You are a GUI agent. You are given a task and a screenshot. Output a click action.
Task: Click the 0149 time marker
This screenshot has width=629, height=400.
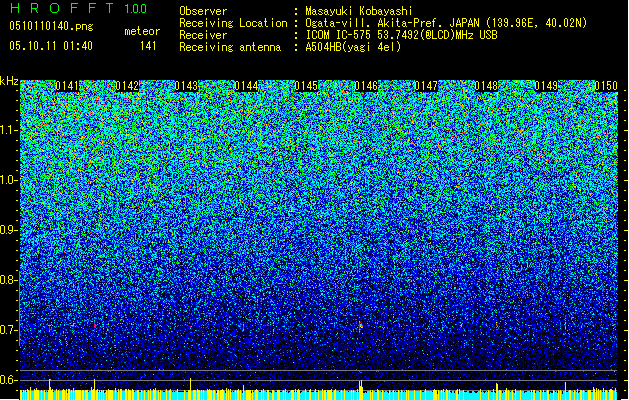(x=546, y=86)
